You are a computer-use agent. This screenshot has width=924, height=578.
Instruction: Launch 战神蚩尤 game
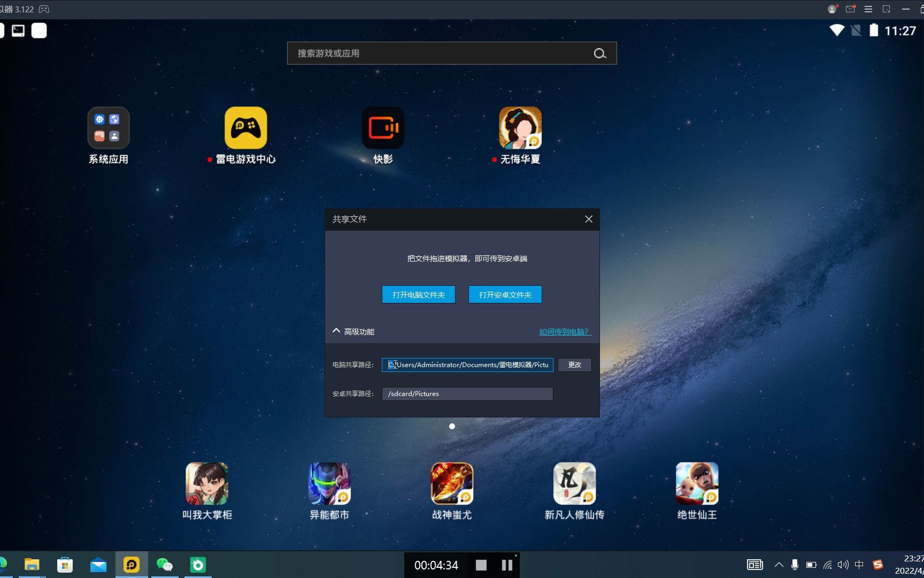[x=452, y=483]
